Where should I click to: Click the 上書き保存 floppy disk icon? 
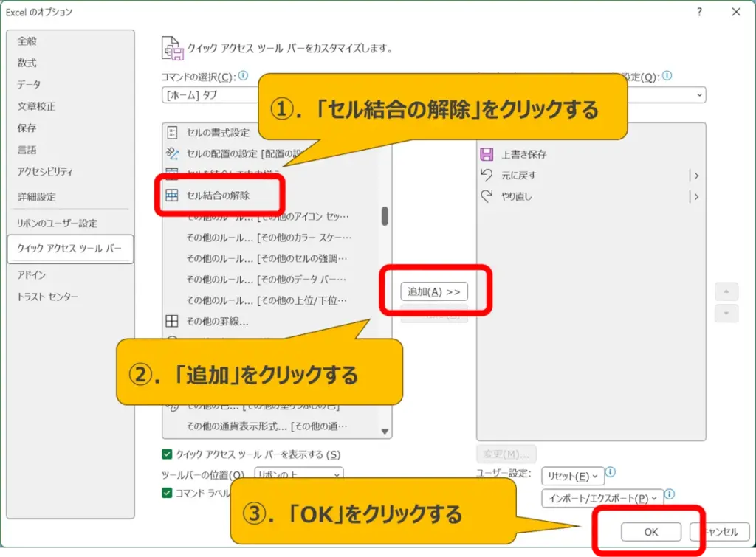point(487,154)
